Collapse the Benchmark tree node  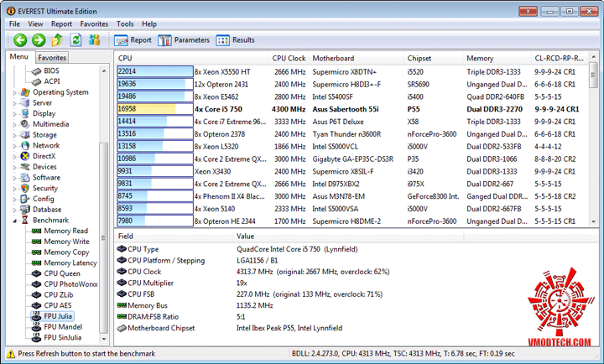tap(14, 221)
